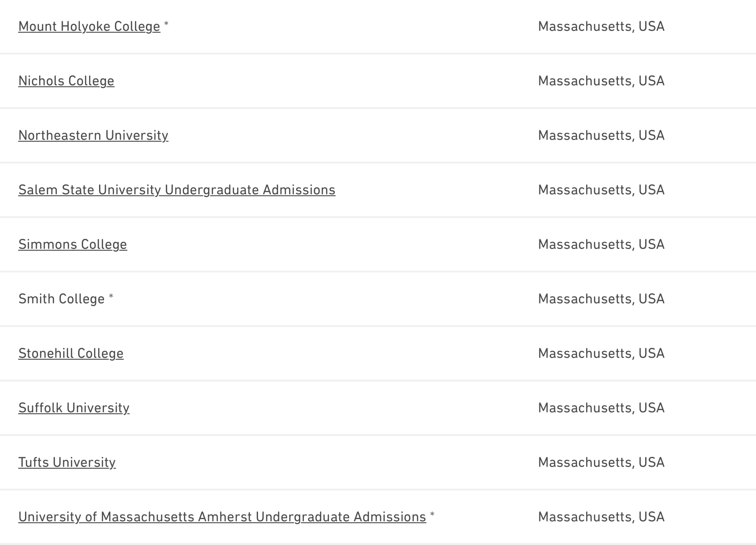
Task: Click Massachusetts, USA in Salem State row
Action: tap(601, 190)
